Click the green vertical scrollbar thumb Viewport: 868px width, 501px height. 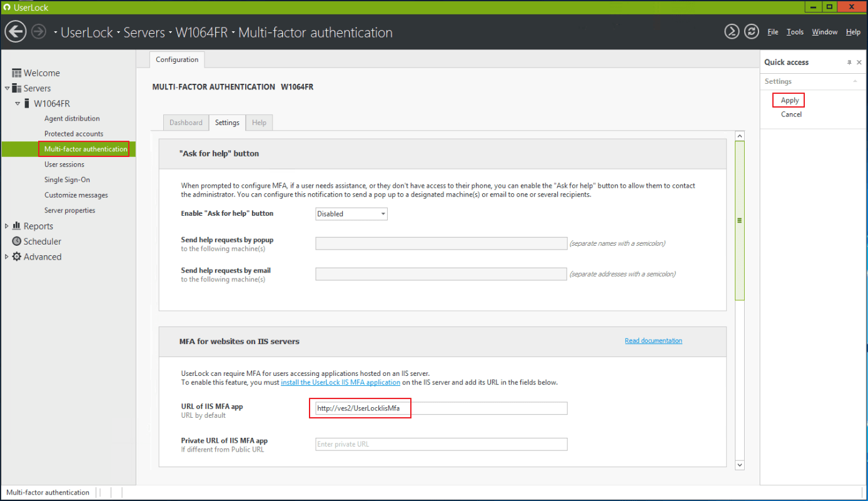pyautogui.click(x=740, y=220)
